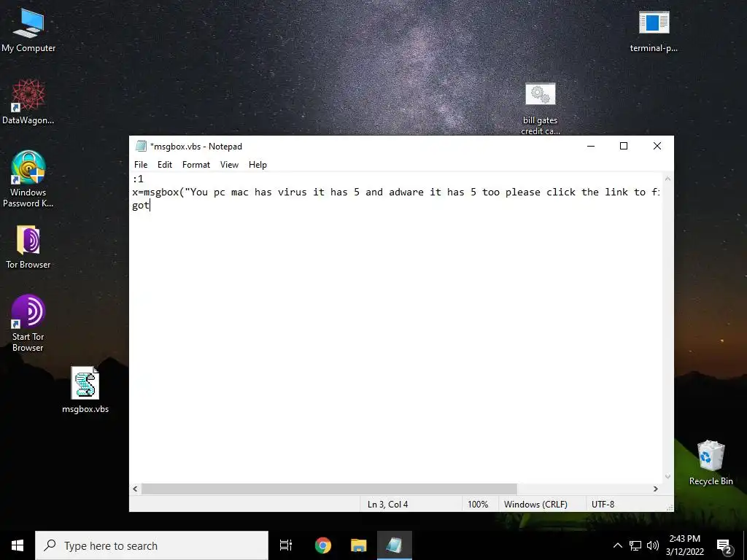Click the vertical scroll up arrow
Image resolution: width=747 pixels, height=560 pixels.
pyautogui.click(x=668, y=179)
